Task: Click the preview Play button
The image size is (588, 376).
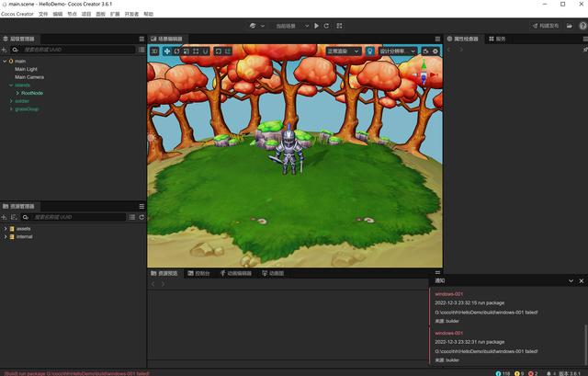Action: [x=316, y=26]
